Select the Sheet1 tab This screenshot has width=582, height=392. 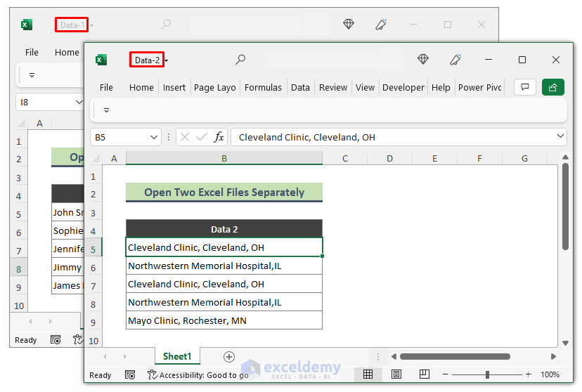tap(177, 356)
